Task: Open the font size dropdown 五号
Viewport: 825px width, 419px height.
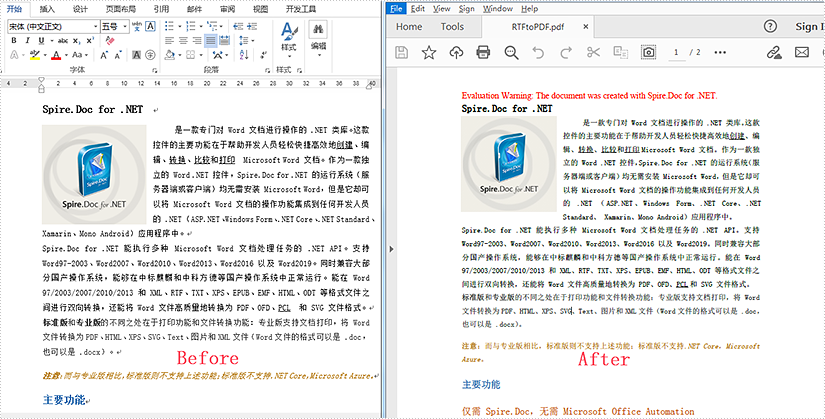Action: [x=125, y=26]
